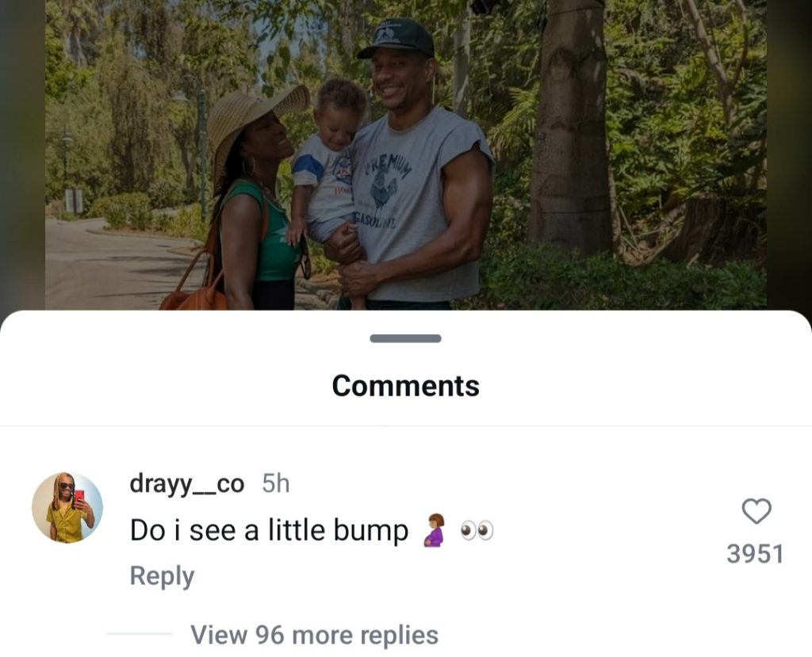The image size is (812, 657).
Task: View the 3951 likes count
Action: pyautogui.click(x=755, y=554)
